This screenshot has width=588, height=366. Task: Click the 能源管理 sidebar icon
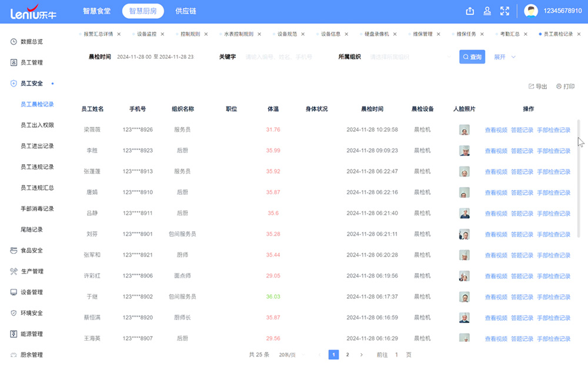[x=13, y=334]
